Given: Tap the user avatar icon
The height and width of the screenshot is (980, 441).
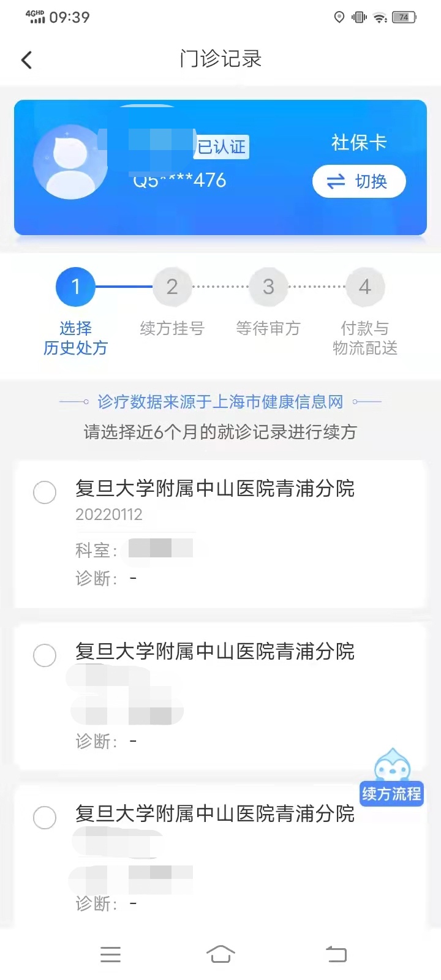Looking at the screenshot, I should pyautogui.click(x=70, y=163).
